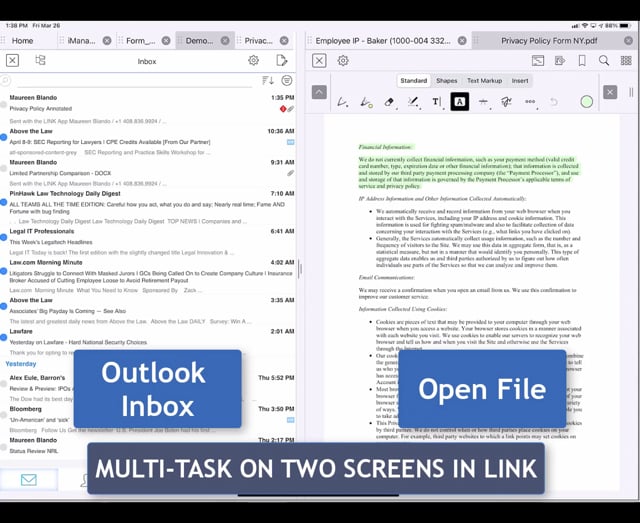Open the share/export document icon
This screenshot has width=640, height=523.
point(560,61)
